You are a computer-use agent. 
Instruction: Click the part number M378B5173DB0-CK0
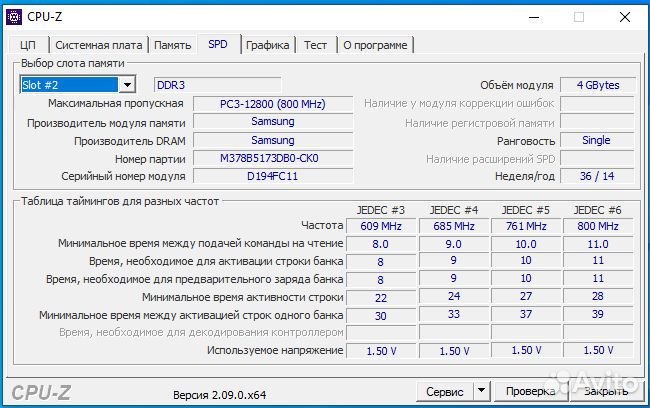coord(273,158)
